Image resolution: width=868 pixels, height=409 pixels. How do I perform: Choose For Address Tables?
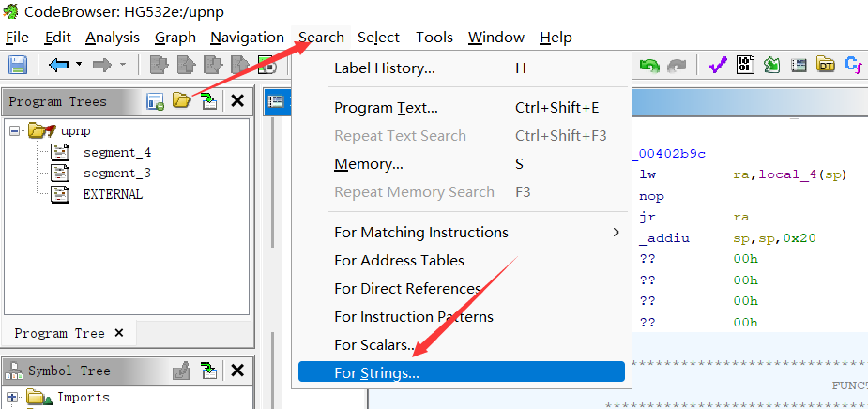462,260
